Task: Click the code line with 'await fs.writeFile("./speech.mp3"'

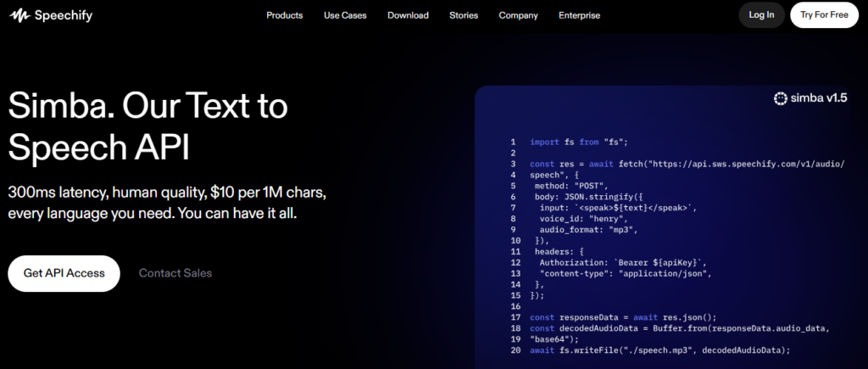Action: [659, 350]
